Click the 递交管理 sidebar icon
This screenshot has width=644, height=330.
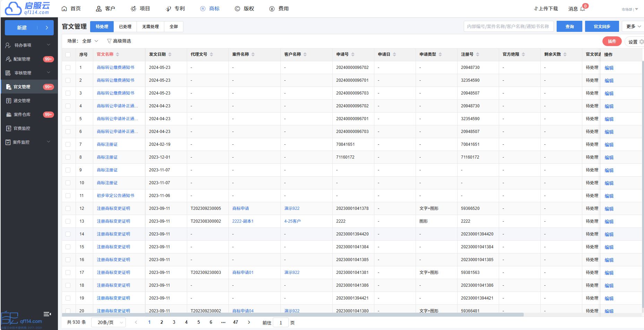pyautogui.click(x=9, y=101)
